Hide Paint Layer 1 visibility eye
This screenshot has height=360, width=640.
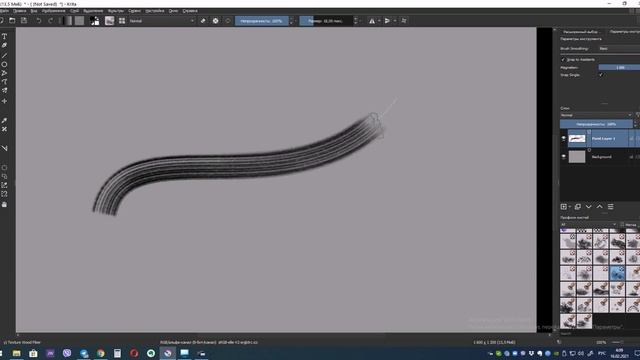coord(564,138)
